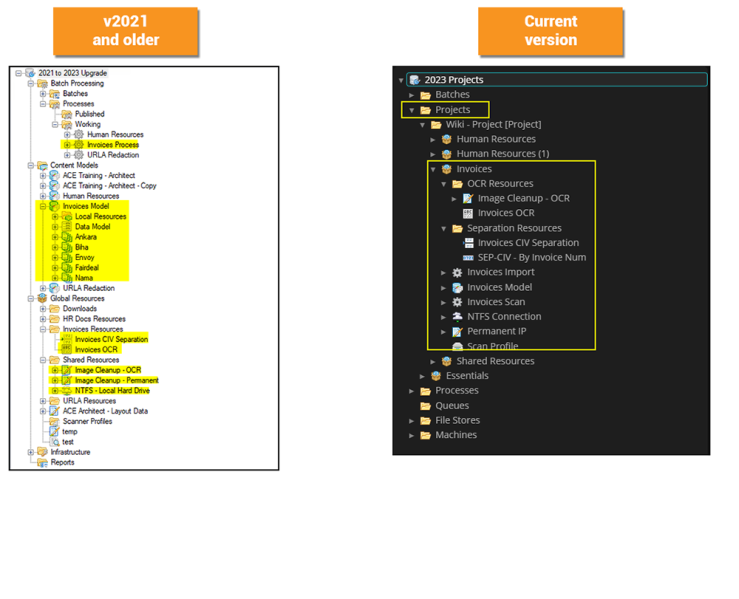
Task: Collapse the Batch Processing node
Action: [x=31, y=83]
